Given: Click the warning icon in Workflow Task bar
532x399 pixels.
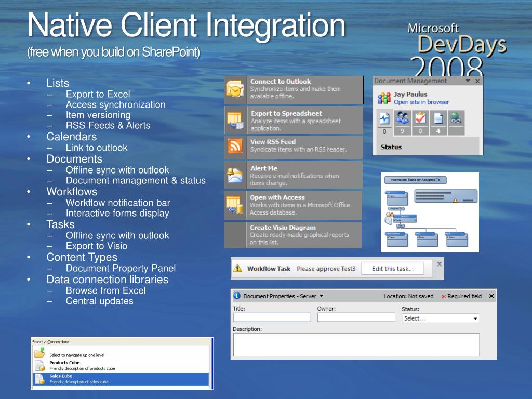Looking at the screenshot, I should pyautogui.click(x=237, y=269).
